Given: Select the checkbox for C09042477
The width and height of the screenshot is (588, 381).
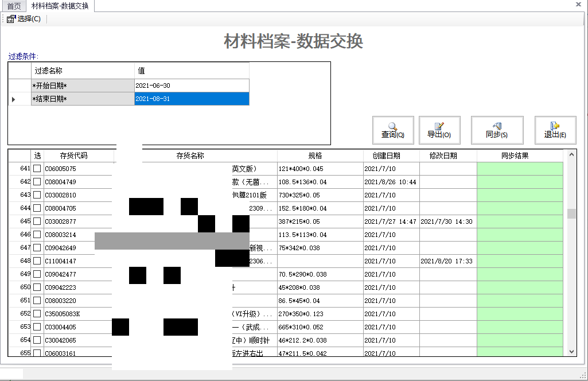Looking at the screenshot, I should pos(37,274).
